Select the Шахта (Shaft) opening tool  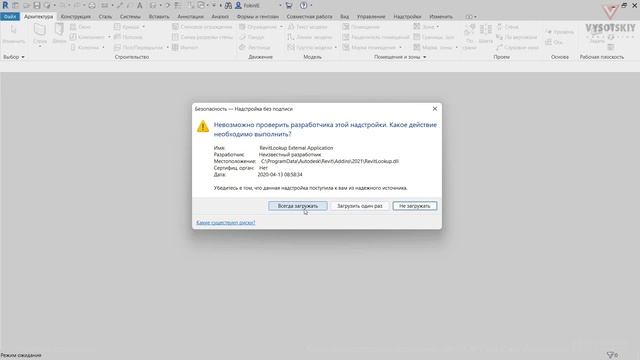click(486, 34)
